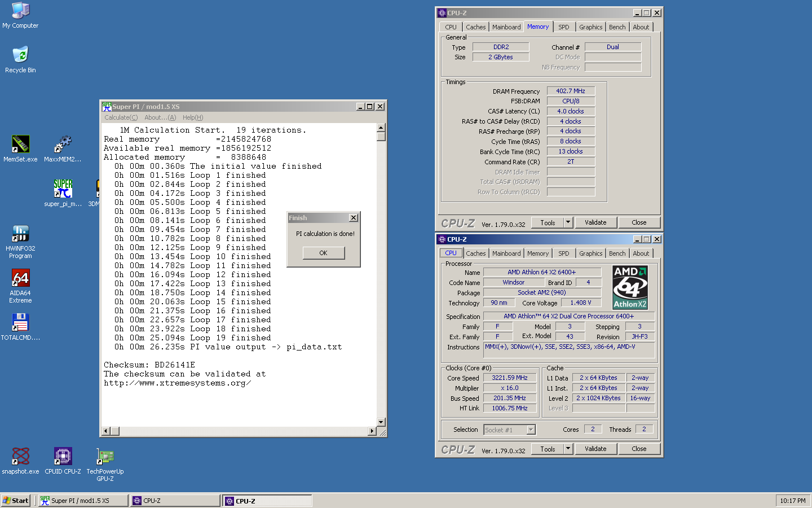812x508 pixels.
Task: Click bottom CPU-Z window title icon
Action: point(442,239)
